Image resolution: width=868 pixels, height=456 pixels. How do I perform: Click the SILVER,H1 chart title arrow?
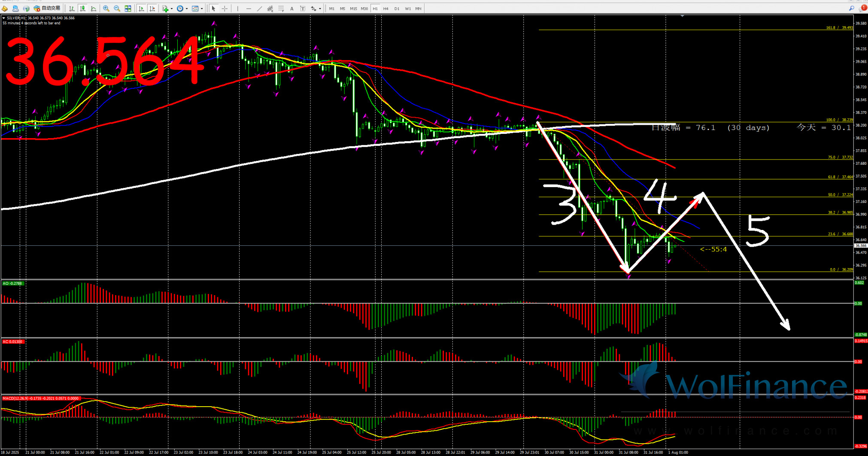coord(4,18)
